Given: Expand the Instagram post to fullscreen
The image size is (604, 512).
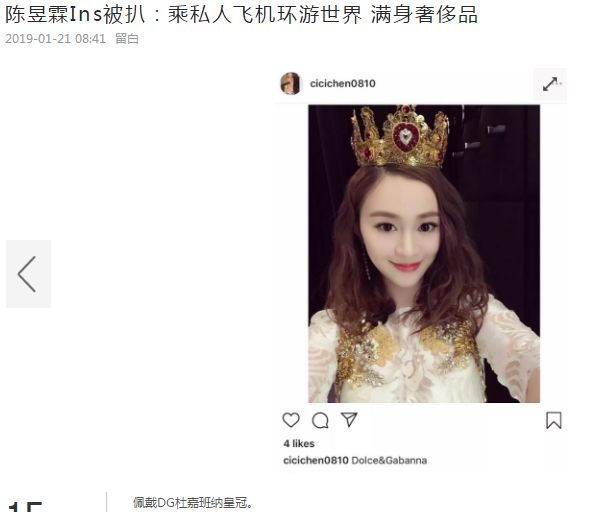Looking at the screenshot, I should (x=550, y=84).
